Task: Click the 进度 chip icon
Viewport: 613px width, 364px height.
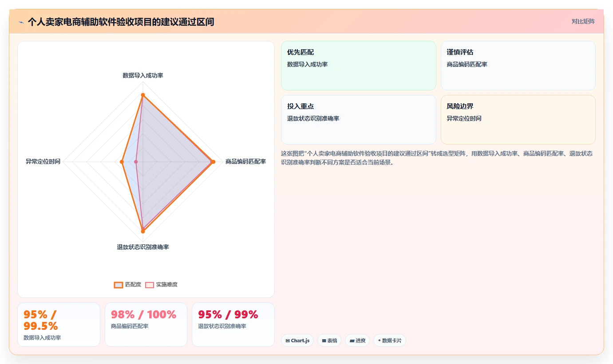Action: [352, 341]
